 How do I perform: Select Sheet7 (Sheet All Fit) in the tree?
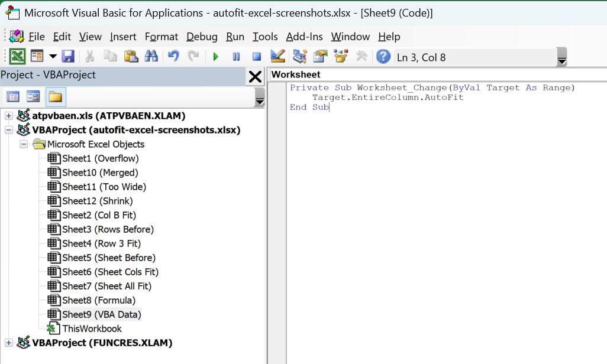click(107, 286)
